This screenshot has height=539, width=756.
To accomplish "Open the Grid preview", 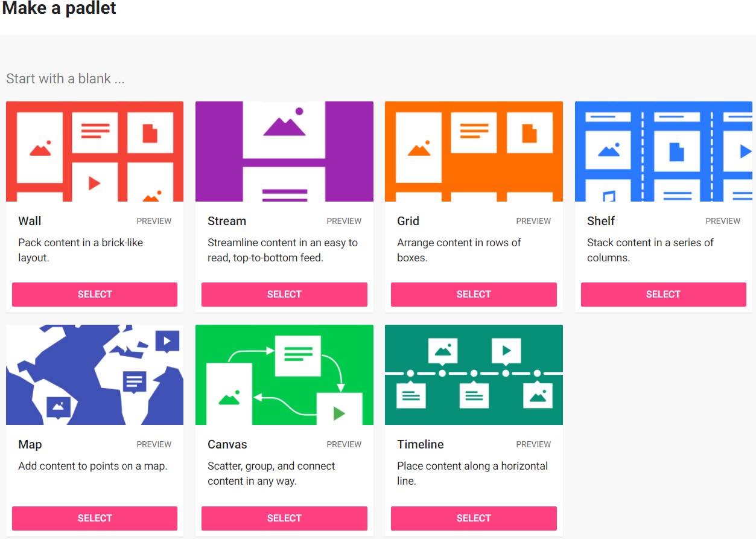I will 533,221.
